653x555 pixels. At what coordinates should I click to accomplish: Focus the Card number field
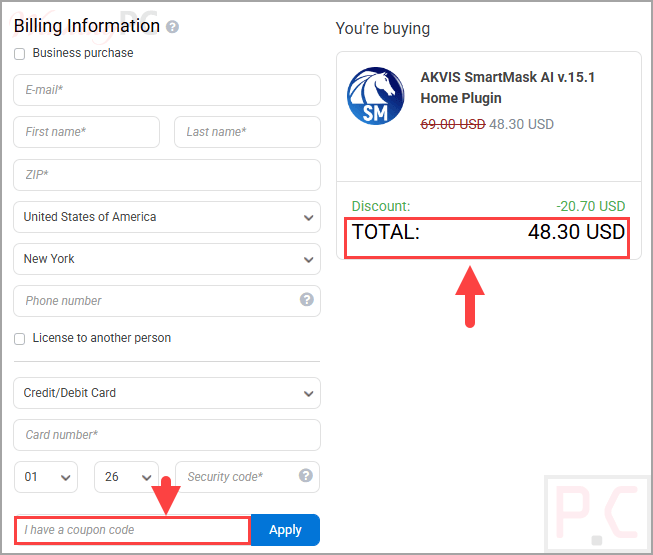pos(167,435)
